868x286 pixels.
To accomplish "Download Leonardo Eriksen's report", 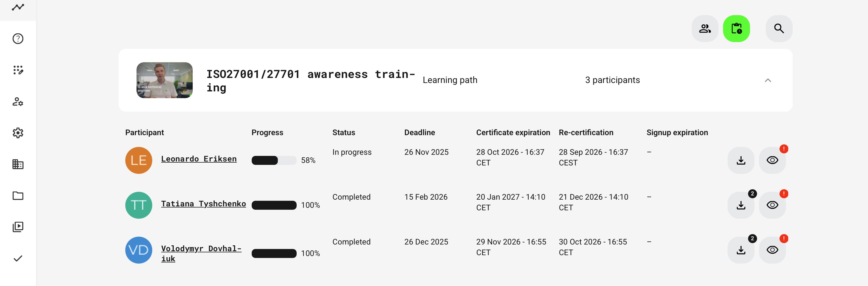I will pyautogui.click(x=741, y=160).
